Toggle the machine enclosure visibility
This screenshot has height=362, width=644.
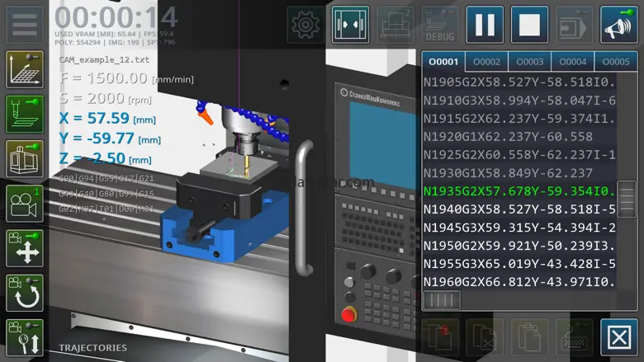[24, 158]
